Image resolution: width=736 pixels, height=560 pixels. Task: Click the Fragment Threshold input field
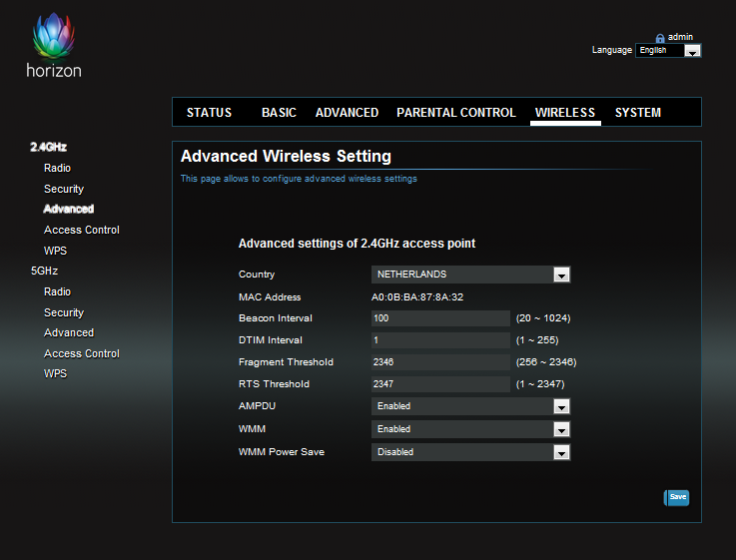[x=440, y=362]
